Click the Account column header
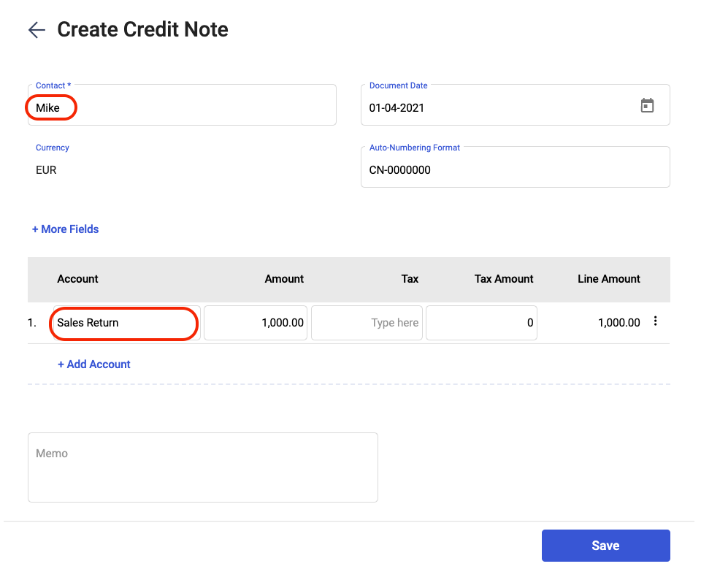 click(77, 279)
